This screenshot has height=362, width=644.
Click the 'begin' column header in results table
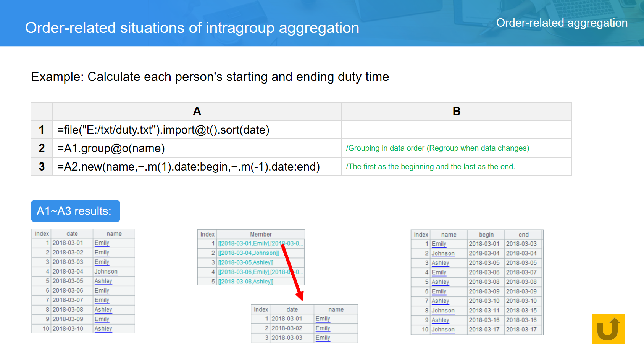coord(486,235)
